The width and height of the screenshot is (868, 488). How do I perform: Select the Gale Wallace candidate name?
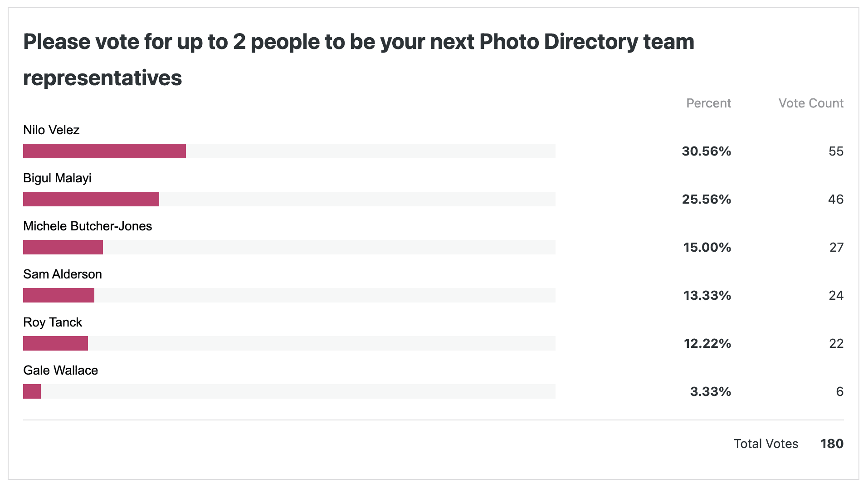pos(60,371)
